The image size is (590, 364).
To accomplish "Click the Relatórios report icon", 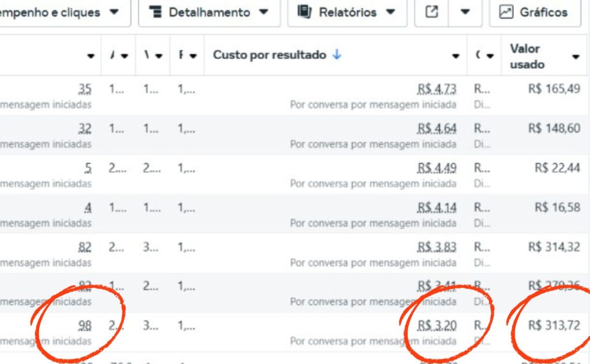I will [x=304, y=12].
